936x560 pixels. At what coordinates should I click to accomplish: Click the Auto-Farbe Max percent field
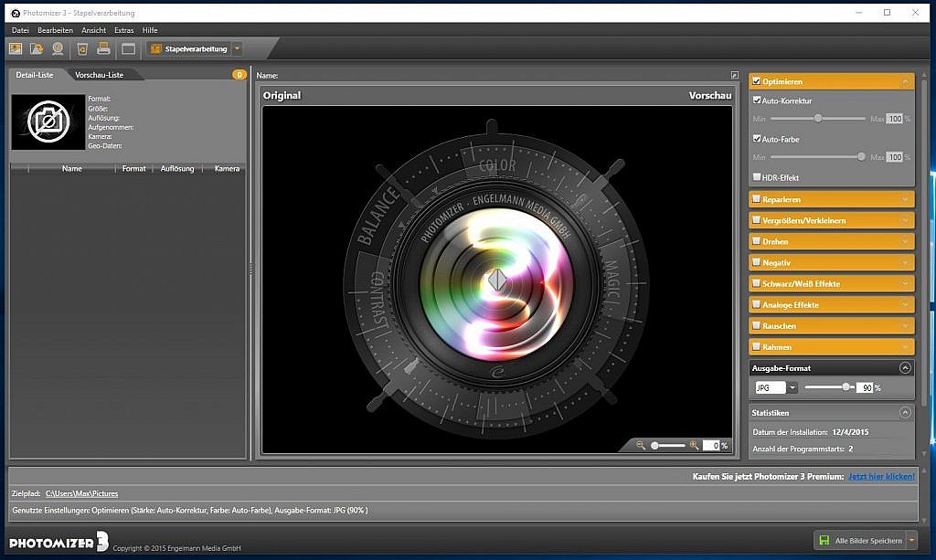[x=894, y=157]
